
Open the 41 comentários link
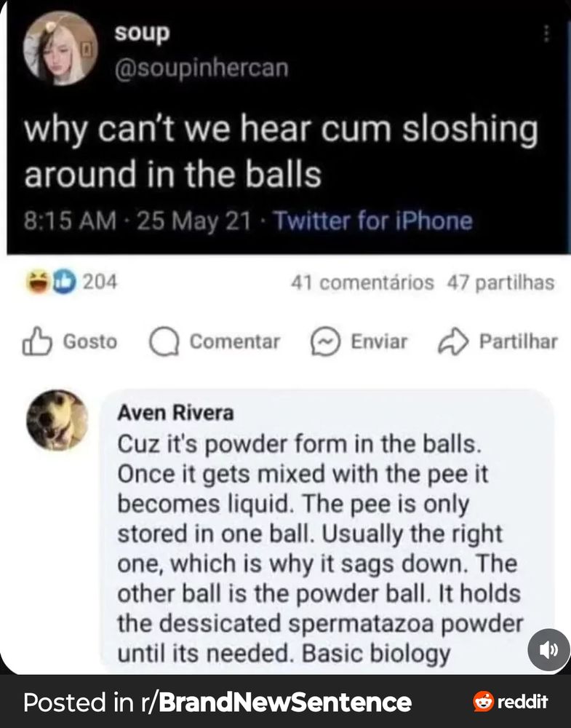[362, 282]
